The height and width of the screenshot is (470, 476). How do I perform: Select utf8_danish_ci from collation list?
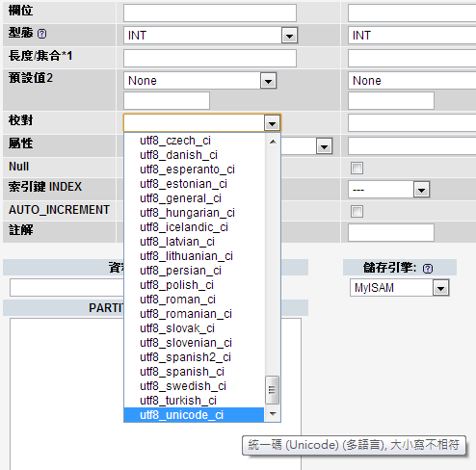pos(194,155)
